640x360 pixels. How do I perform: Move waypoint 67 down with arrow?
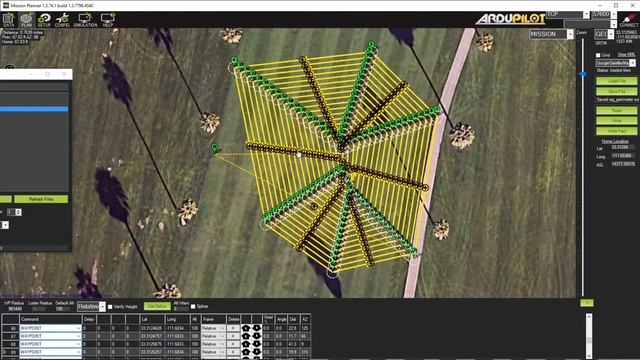pos(256,336)
